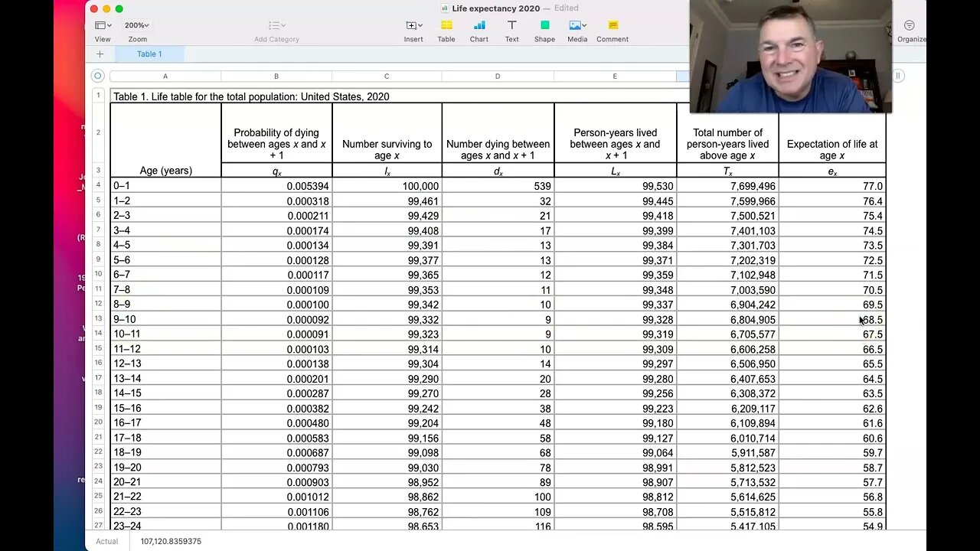The width and height of the screenshot is (980, 551).
Task: Click the cell with 0.000091
Action: click(x=276, y=334)
